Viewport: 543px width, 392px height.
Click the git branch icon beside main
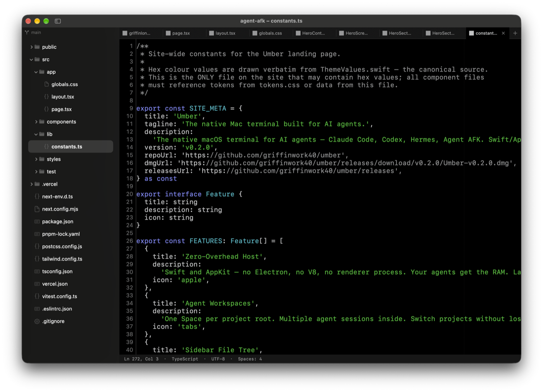(x=27, y=33)
